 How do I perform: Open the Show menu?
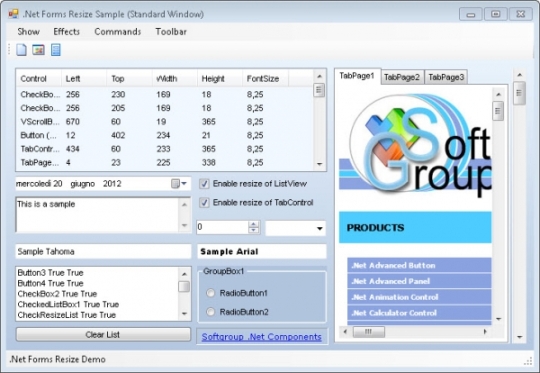(x=28, y=32)
